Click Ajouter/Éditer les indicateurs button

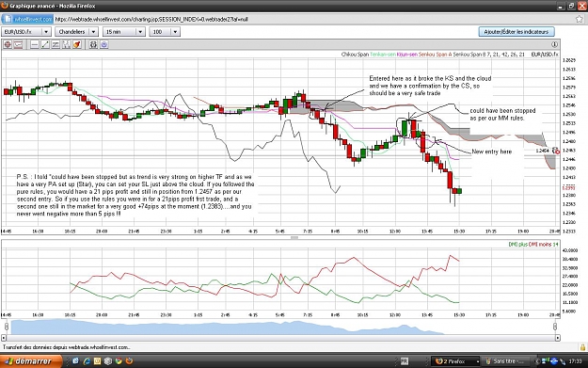tap(516, 31)
